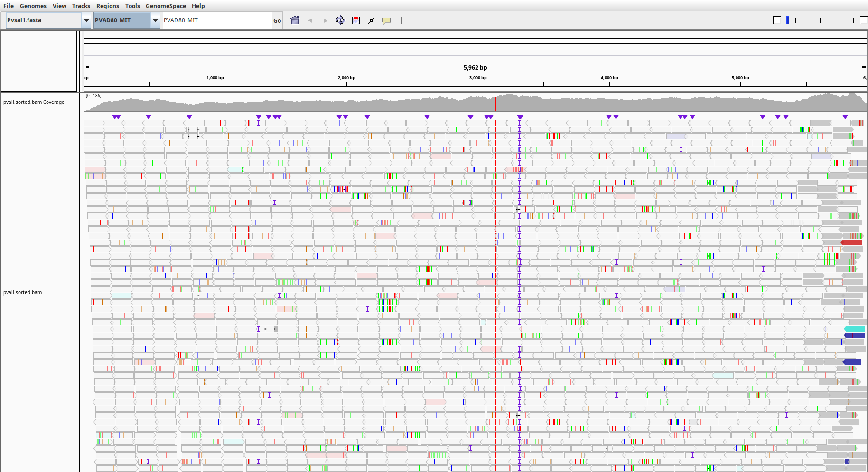Screen dimensions: 868x472
Task: Click the back navigation arrow
Action: click(x=310, y=20)
